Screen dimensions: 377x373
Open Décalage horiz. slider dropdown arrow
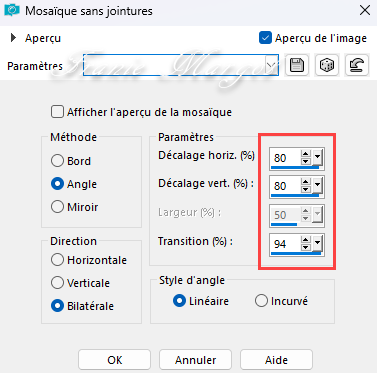click(x=317, y=157)
